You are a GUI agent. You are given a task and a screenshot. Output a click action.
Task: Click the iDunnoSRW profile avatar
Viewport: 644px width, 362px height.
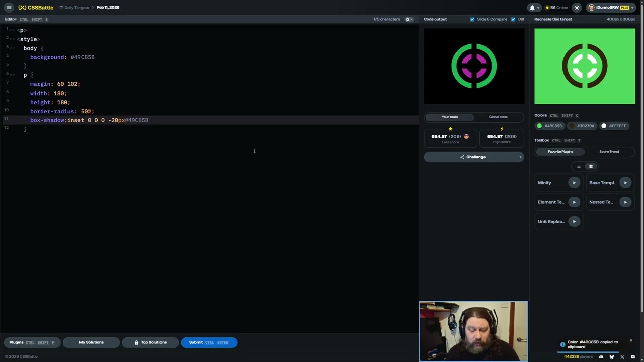pos(591,8)
